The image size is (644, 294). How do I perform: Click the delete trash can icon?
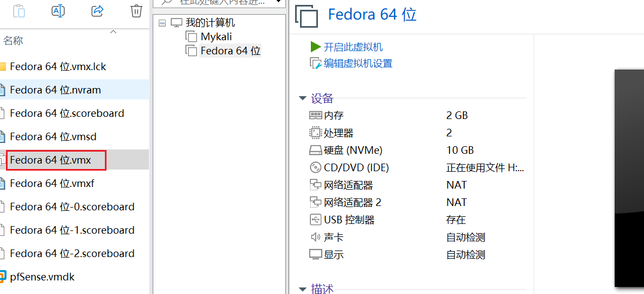[x=136, y=11]
